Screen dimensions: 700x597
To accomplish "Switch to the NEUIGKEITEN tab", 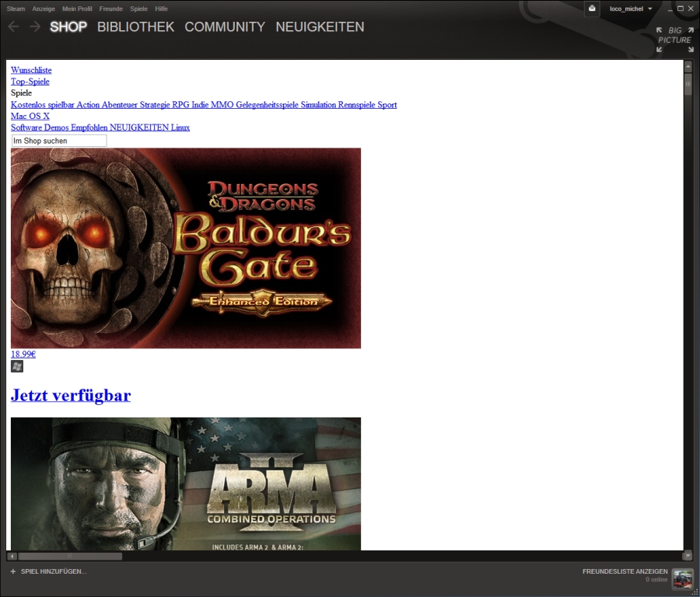I will point(320,26).
